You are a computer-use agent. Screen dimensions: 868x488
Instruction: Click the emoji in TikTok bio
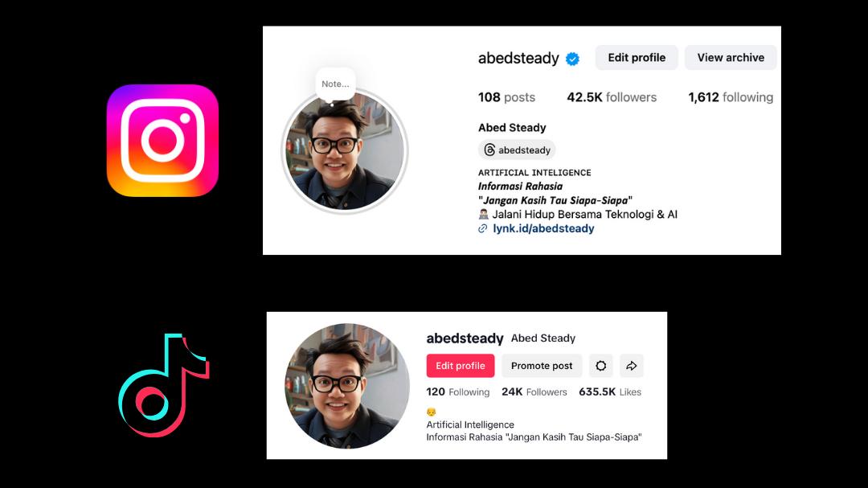432,412
